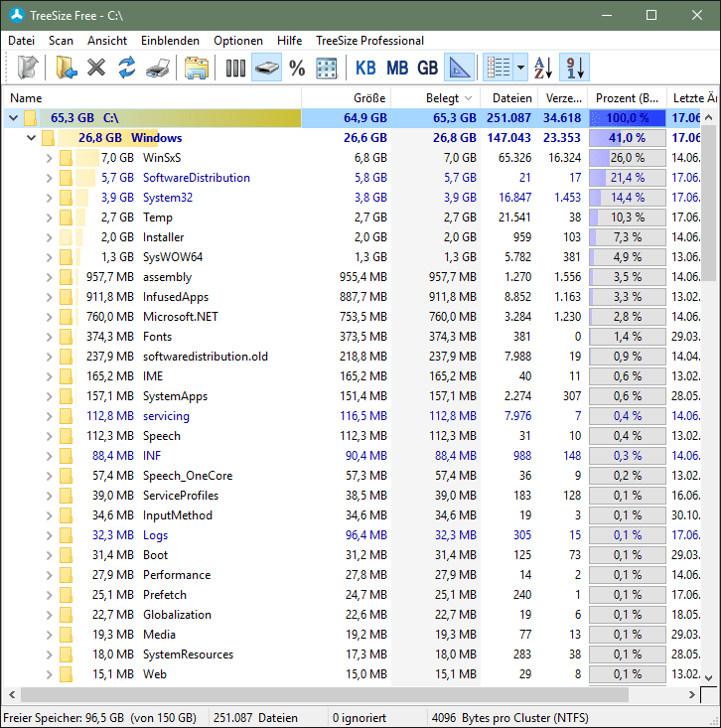Sort alphabetically with the A-Z icon
The width and height of the screenshot is (721, 728).
pos(543,68)
